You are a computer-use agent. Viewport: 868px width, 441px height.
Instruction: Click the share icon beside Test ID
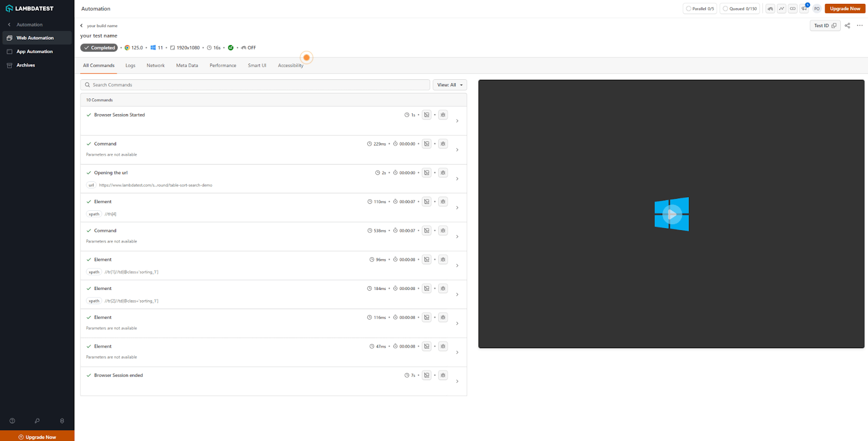pos(847,26)
